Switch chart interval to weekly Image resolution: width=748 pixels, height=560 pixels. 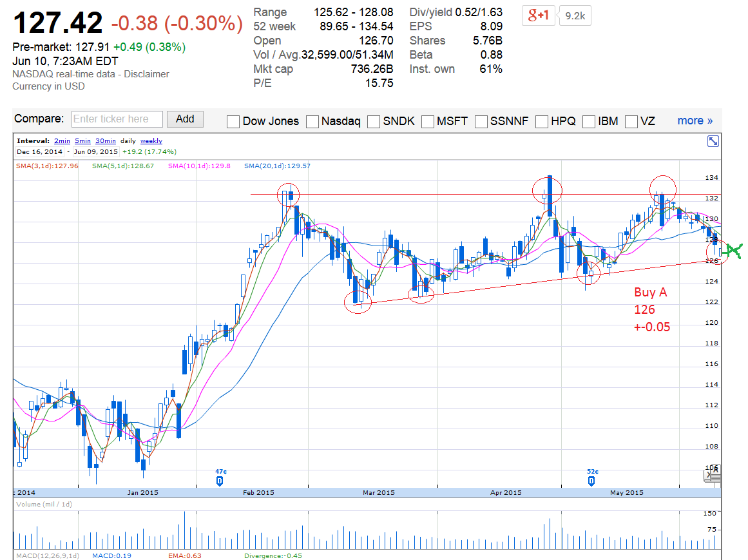[x=151, y=140]
